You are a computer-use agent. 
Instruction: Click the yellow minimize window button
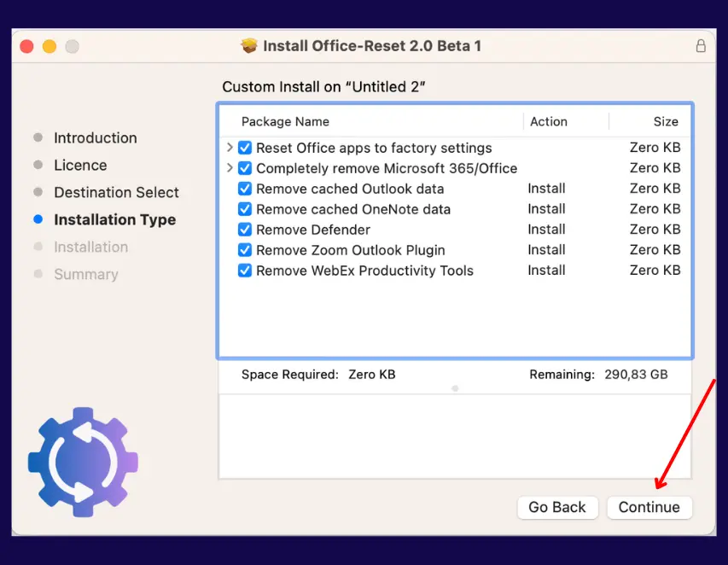(50, 46)
